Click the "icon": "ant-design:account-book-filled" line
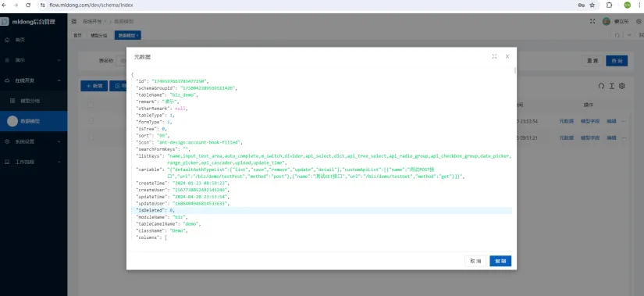This screenshot has width=644, height=296. click(190, 143)
